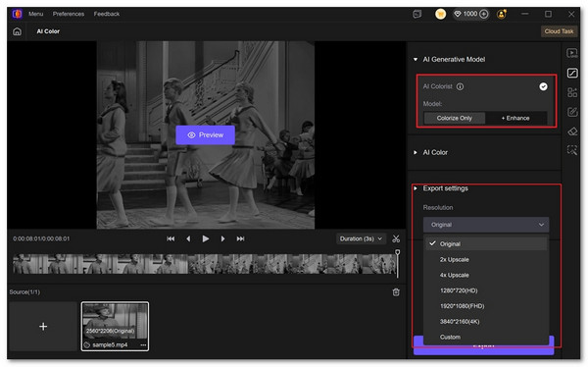Open the user account icon
588x367 pixels.
[502, 15]
